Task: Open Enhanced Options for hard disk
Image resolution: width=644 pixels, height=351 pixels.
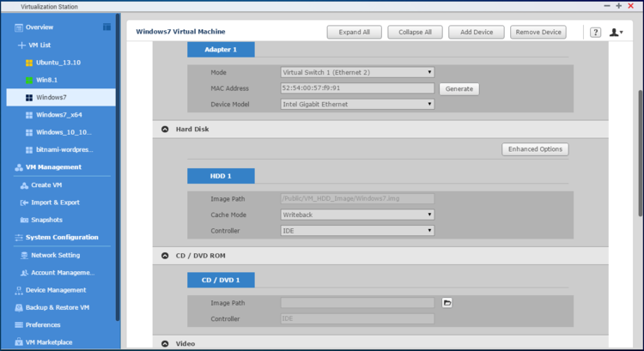Action: pyautogui.click(x=535, y=149)
